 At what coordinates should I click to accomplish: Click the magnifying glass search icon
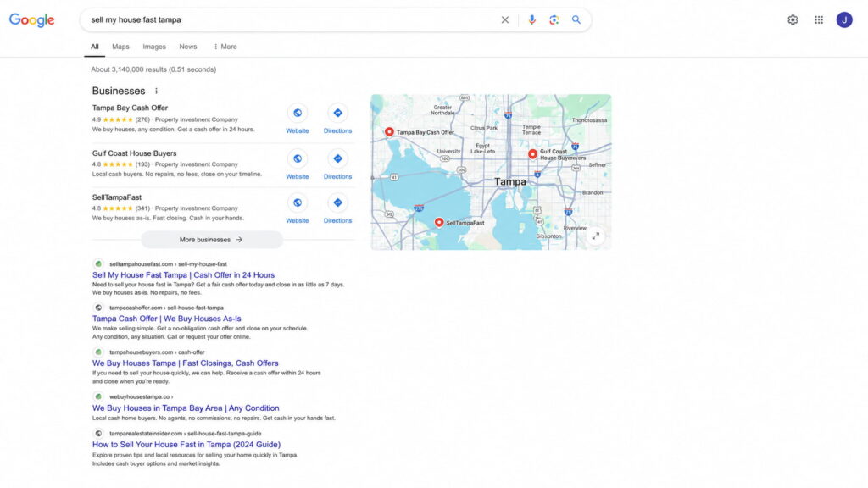pos(576,20)
